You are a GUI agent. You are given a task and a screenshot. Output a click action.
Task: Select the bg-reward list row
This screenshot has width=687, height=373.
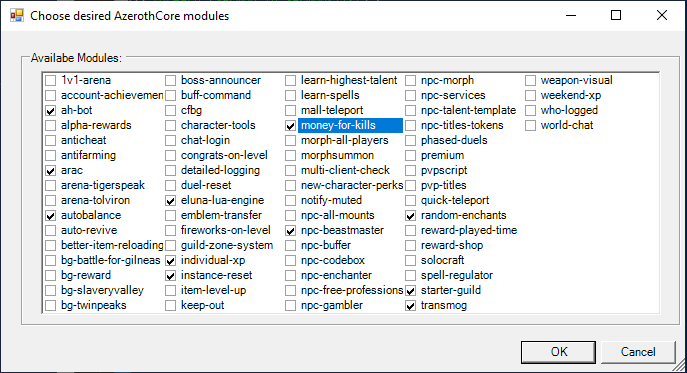point(86,275)
